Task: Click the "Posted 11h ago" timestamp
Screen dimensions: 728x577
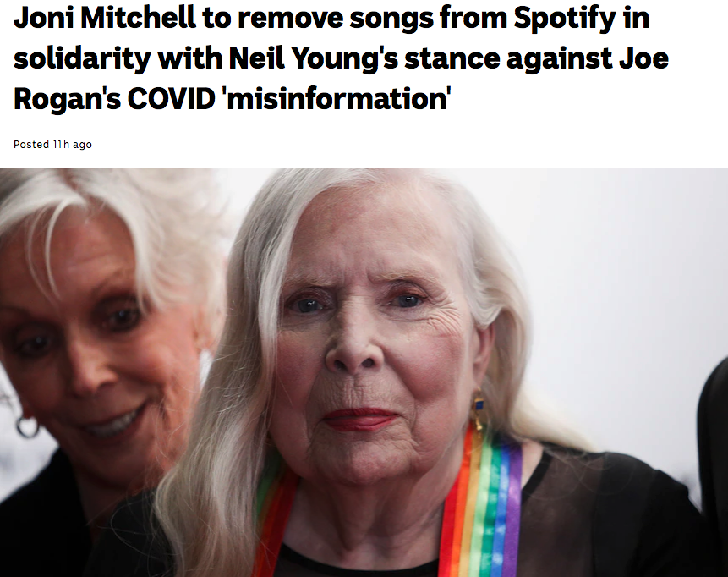Action: pyautogui.click(x=53, y=145)
